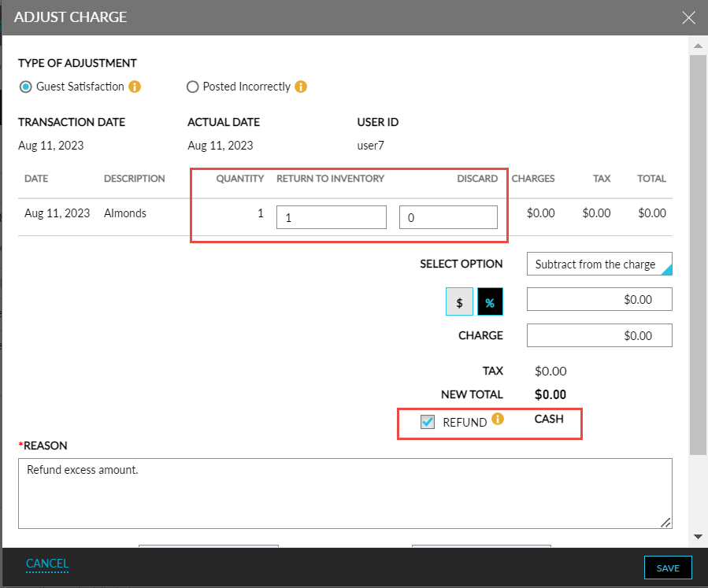The height and width of the screenshot is (588, 708).
Task: Click the Reason box resize handle
Action: [x=665, y=523]
